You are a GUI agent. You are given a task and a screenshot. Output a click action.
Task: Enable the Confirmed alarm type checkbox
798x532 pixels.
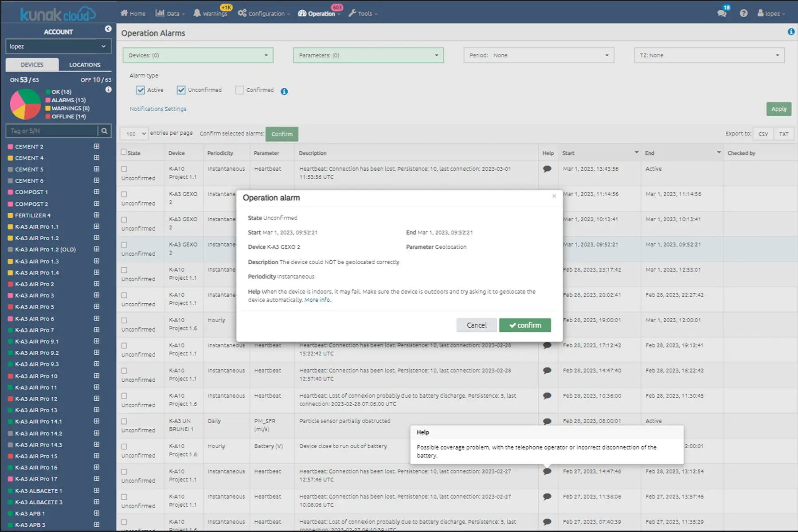tap(239, 90)
